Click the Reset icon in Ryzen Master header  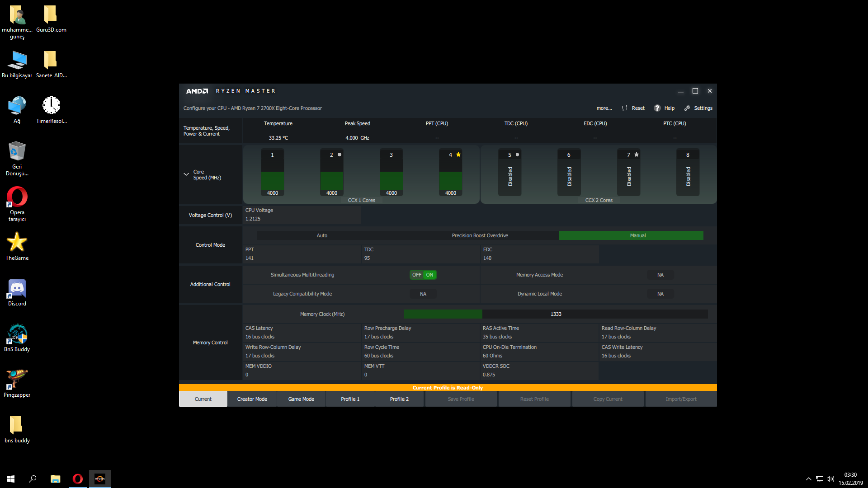click(625, 108)
